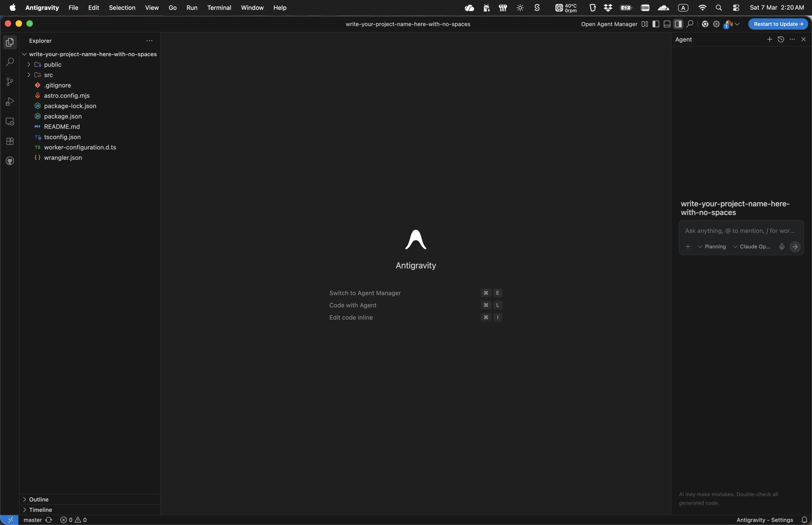Open the Explorer view in the activity bar

click(10, 42)
